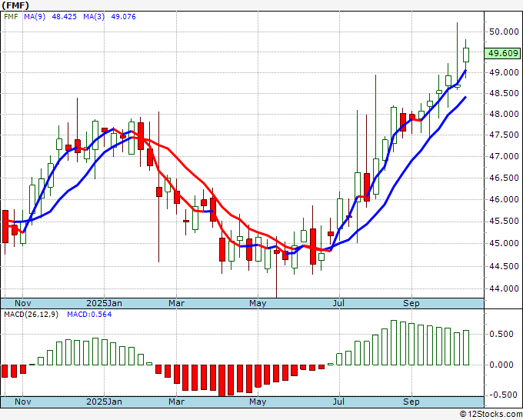This screenshot has width=523, height=420.
Task: Click the 44.000 price axis label
Action: click(x=504, y=288)
